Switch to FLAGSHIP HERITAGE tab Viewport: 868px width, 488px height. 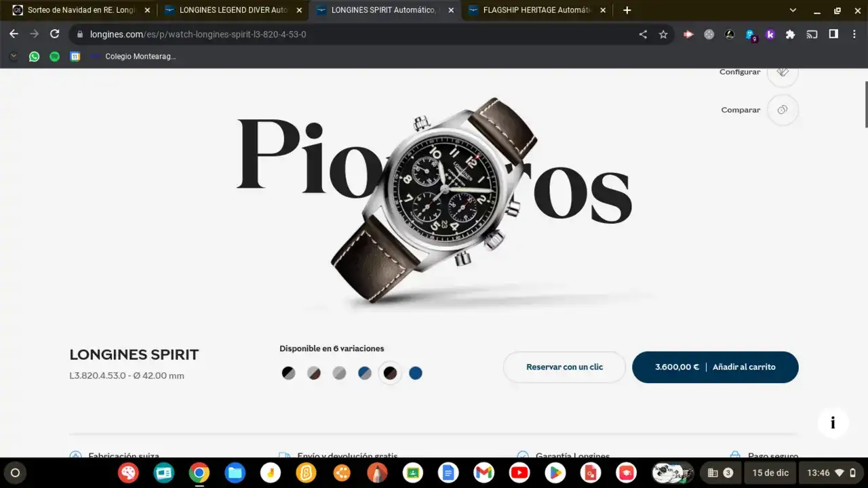tap(536, 10)
